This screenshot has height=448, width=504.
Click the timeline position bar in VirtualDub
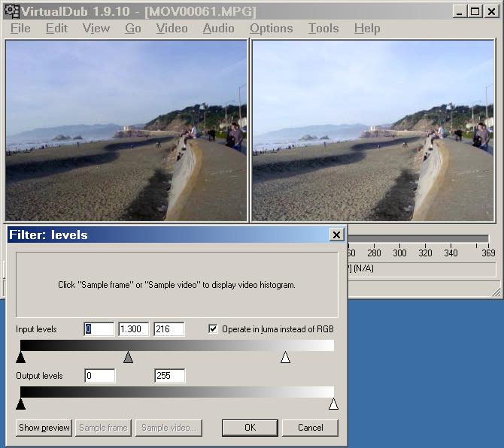(x=417, y=238)
